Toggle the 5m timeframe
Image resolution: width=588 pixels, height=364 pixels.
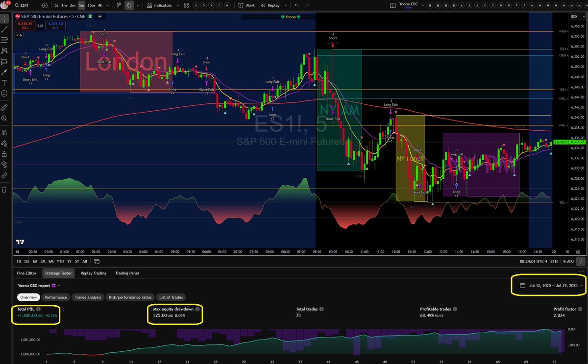point(81,5)
